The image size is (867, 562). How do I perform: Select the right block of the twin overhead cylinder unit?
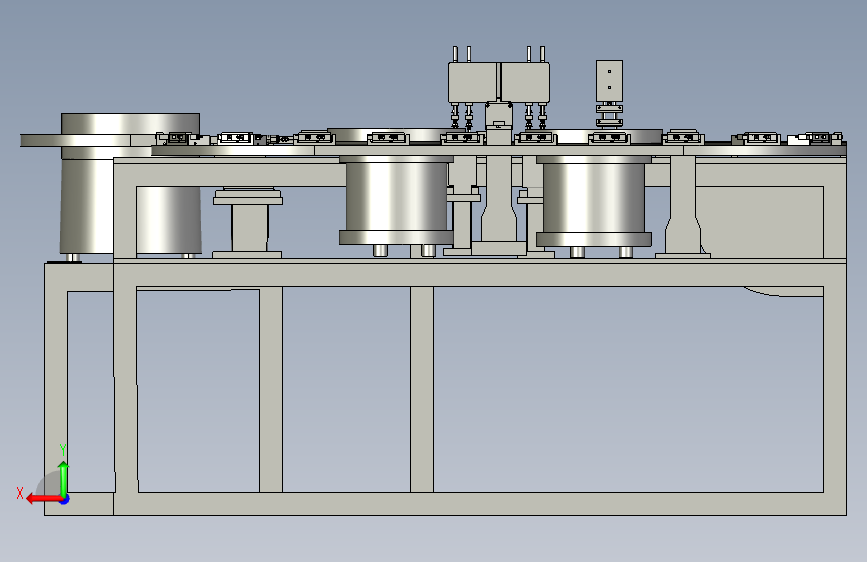pos(525,82)
